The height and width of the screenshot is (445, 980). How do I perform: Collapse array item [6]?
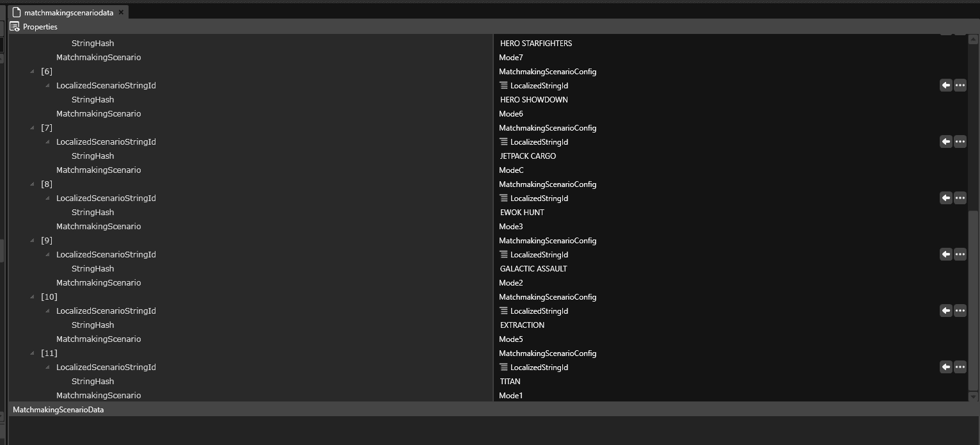(x=33, y=72)
